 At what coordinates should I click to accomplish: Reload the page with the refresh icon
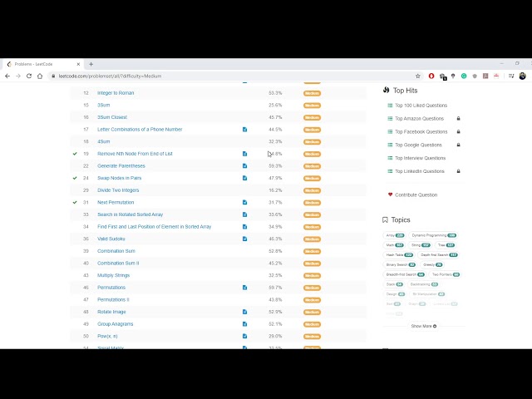point(29,76)
